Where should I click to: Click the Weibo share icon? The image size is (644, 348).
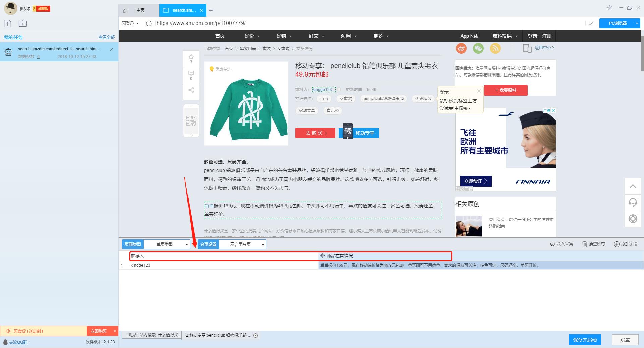[x=461, y=48]
